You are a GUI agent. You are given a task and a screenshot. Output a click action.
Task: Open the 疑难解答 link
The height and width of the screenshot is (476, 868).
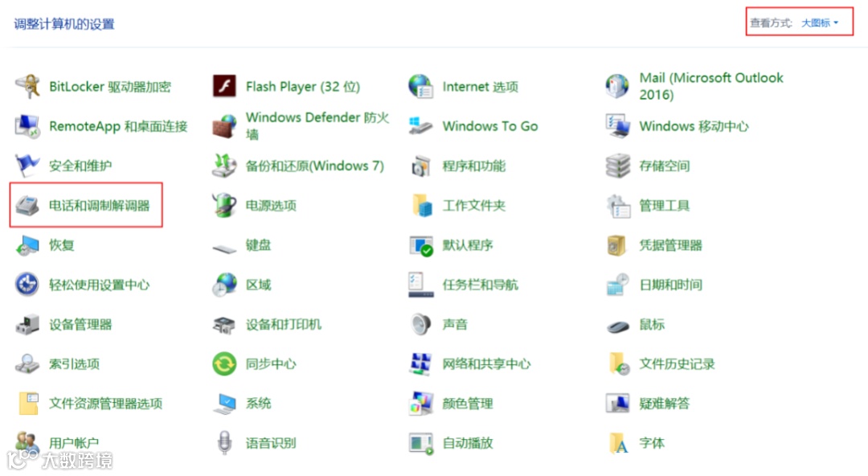click(665, 404)
